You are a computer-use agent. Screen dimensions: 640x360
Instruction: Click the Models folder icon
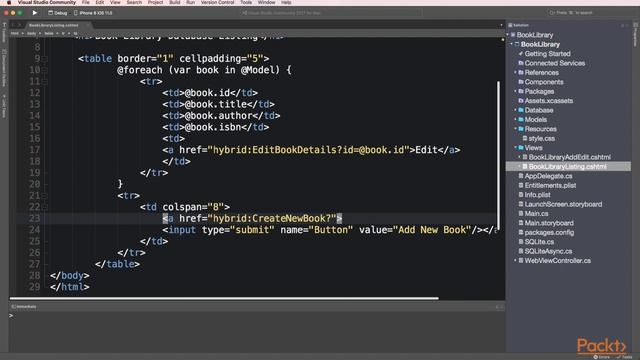click(x=521, y=120)
